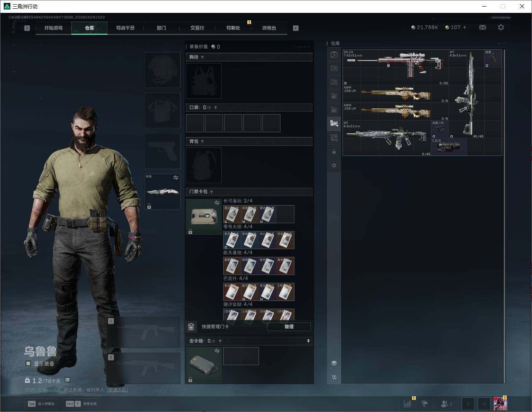This screenshot has height=412, width=532.
Task: Open warehouse settings gear in sidebar
Action: (334, 166)
